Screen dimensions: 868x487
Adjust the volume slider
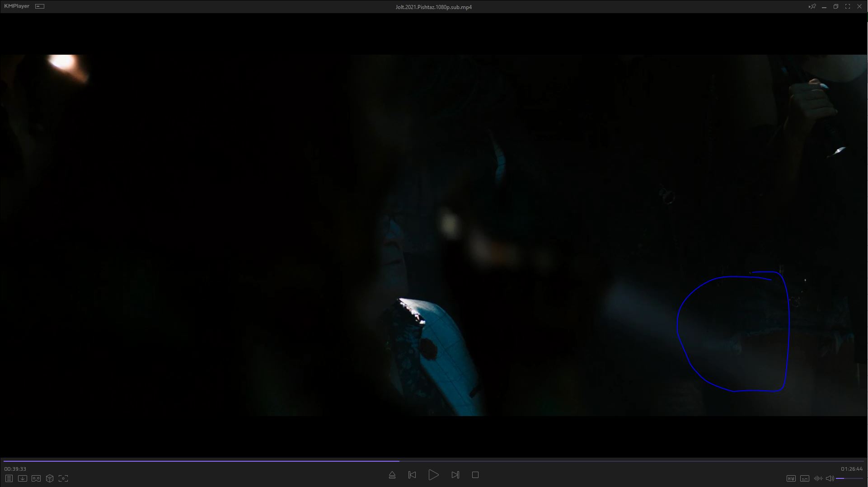(x=849, y=478)
